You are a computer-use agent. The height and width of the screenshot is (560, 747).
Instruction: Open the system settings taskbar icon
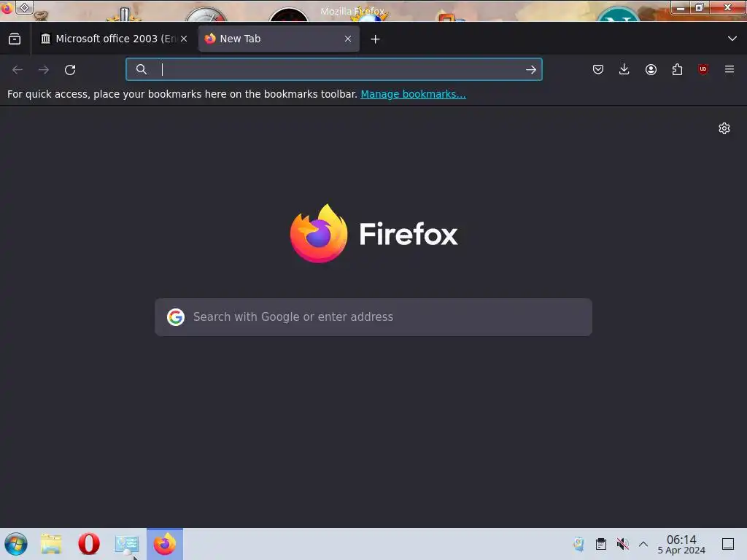click(127, 544)
